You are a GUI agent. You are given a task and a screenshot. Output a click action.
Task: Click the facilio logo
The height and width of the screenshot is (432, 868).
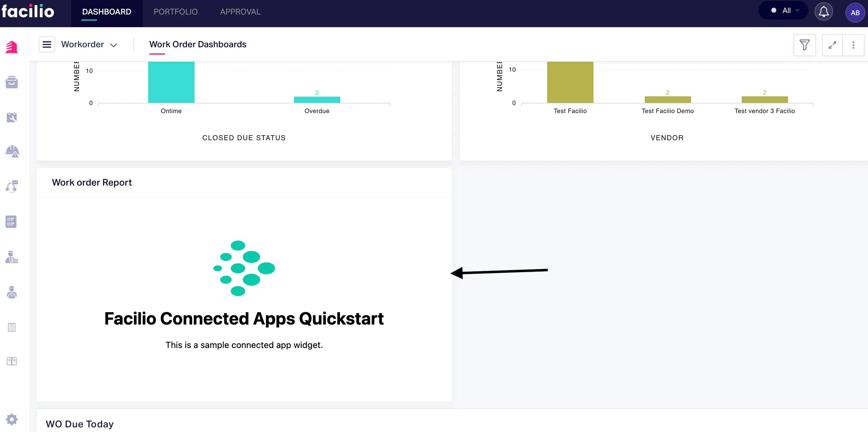[27, 11]
